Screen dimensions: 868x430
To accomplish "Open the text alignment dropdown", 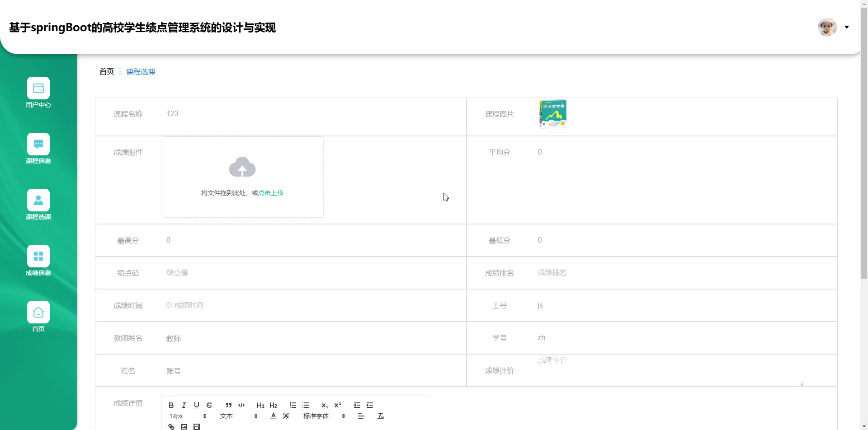I will [x=361, y=416].
